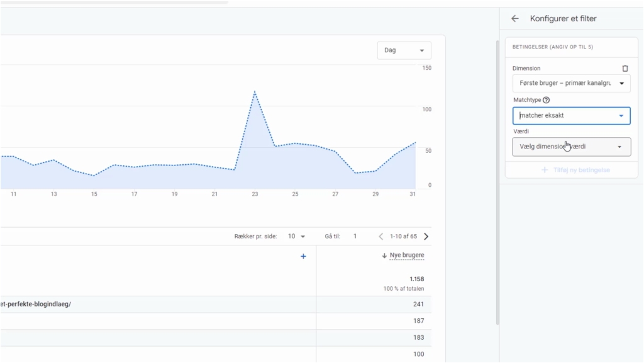Open the Dimension dropdown showing Første bruger
The image size is (644, 363).
570,82
